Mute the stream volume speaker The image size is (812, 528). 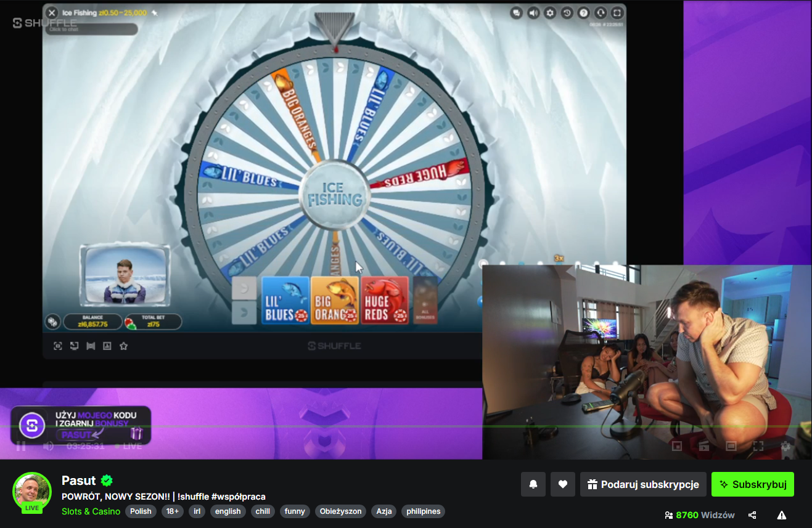point(48,445)
